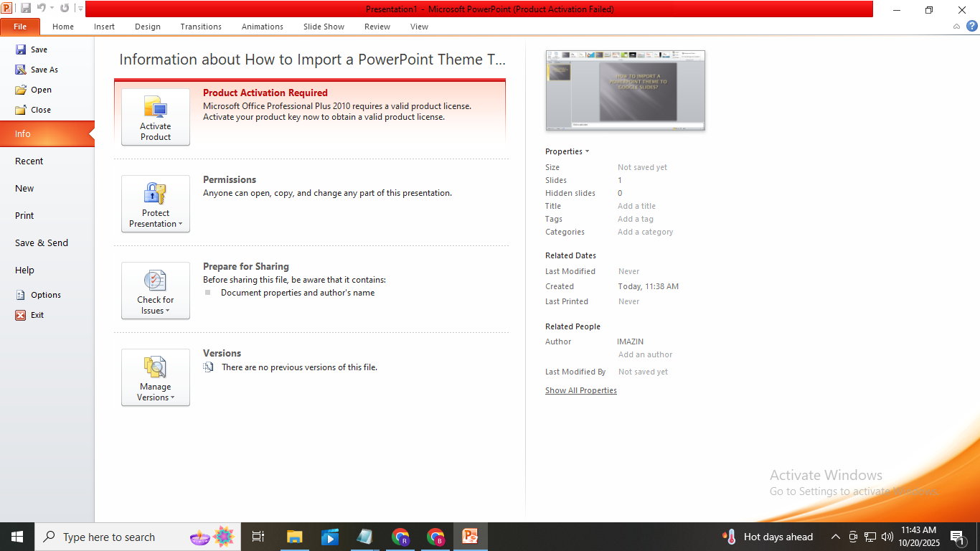Click the red Exit icon
Image resolution: width=980 pixels, height=551 pixels.
click(x=21, y=315)
